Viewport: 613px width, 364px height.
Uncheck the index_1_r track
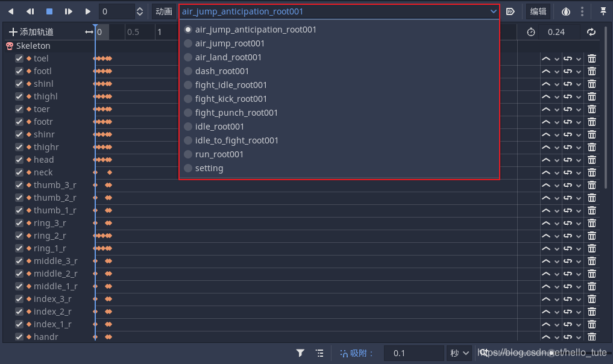(19, 324)
